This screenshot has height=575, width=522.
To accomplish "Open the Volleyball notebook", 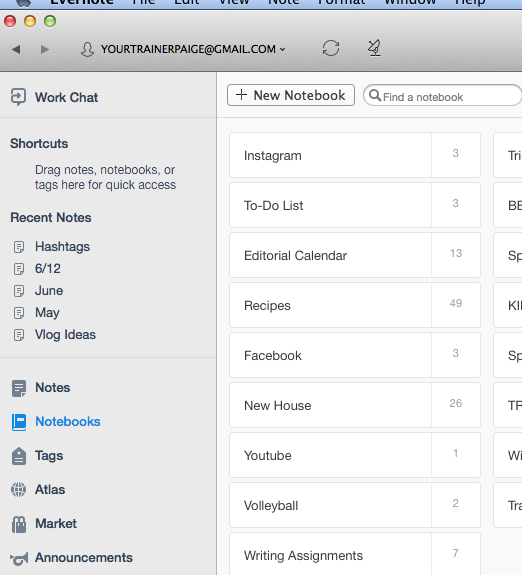I will tap(355, 505).
